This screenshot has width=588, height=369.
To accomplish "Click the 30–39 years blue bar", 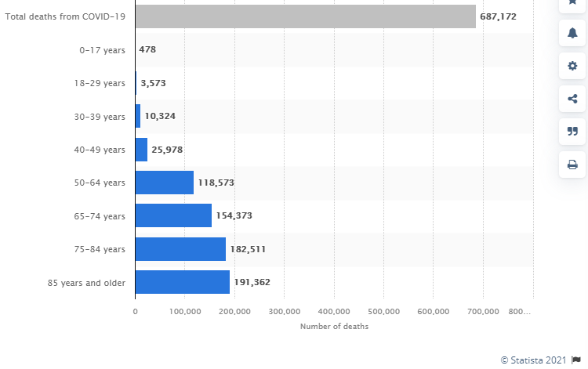I will (x=138, y=116).
